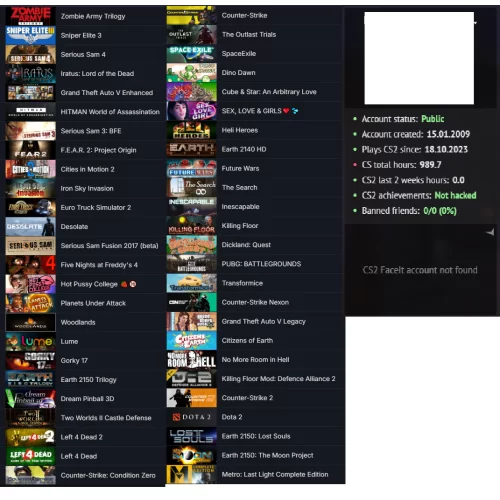Click 'Killing Floor Mod: Defence Alliance 2' title

[278, 379]
